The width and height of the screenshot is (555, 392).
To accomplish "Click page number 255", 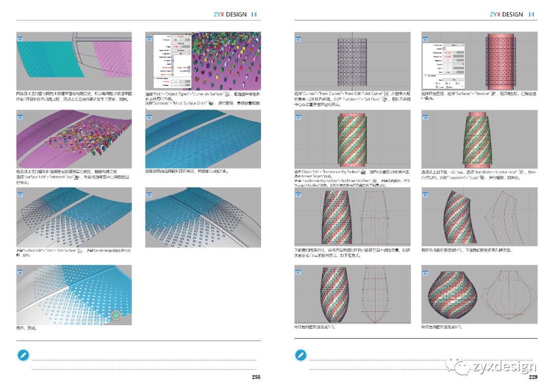I will pyautogui.click(x=256, y=377).
